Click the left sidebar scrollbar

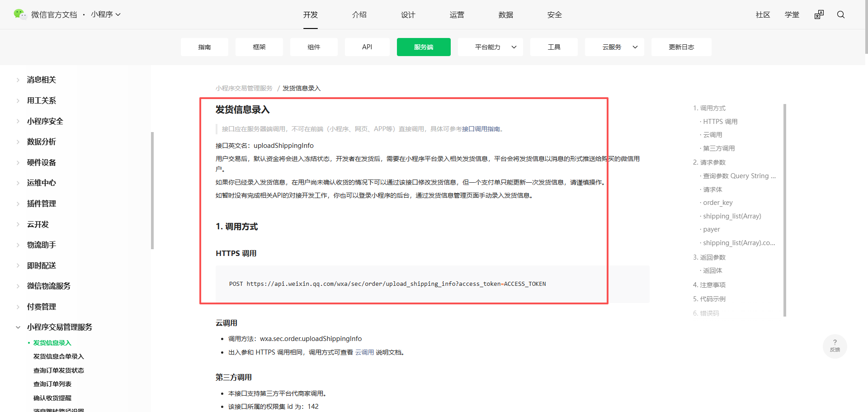pos(152,190)
